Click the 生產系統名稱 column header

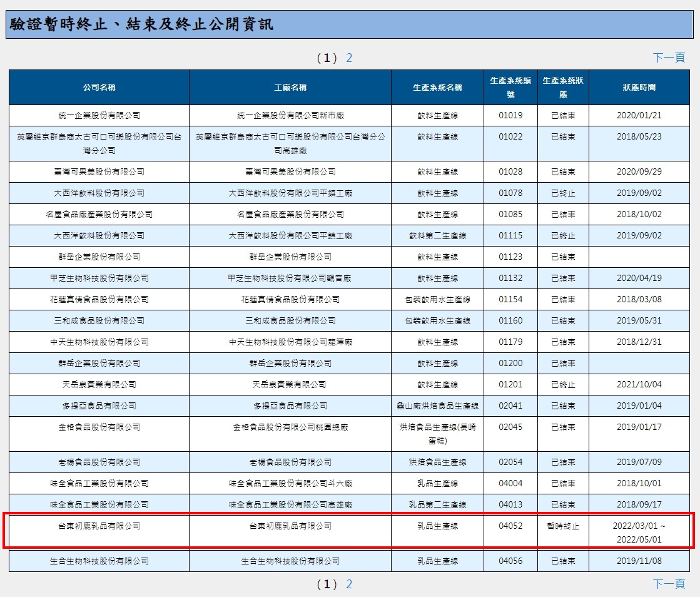[x=437, y=88]
